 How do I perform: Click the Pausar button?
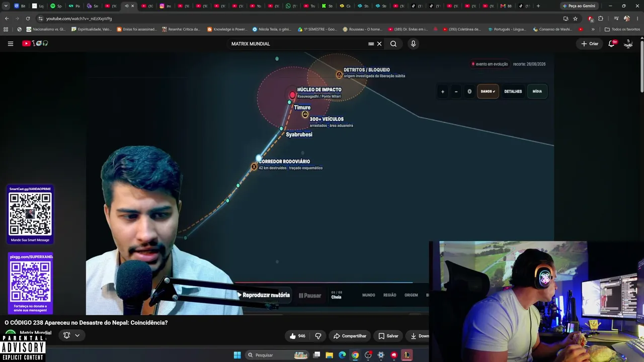click(x=310, y=296)
